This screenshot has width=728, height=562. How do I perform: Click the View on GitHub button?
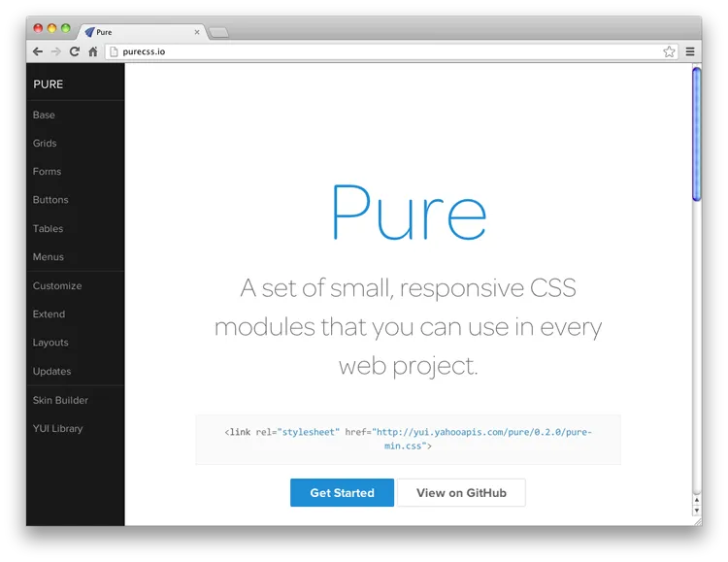461,492
